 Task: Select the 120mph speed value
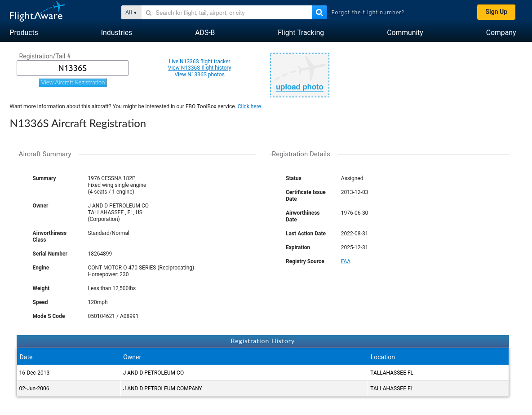point(98,302)
